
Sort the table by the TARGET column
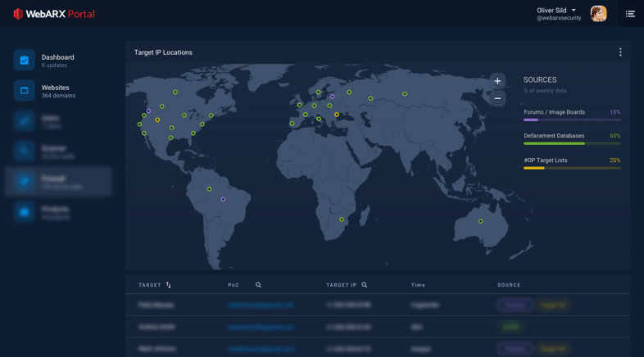coord(169,285)
